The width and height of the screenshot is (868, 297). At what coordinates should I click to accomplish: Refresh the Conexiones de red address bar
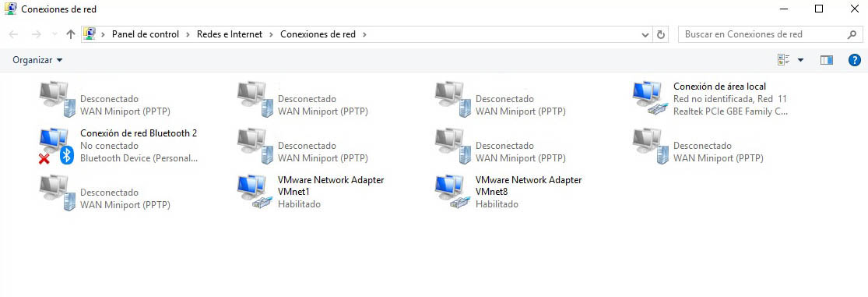click(660, 34)
